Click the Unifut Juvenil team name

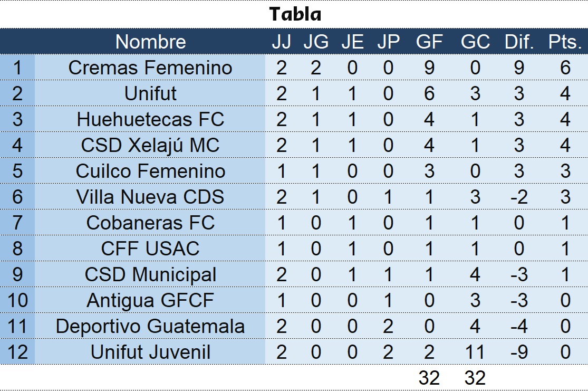[x=150, y=352]
